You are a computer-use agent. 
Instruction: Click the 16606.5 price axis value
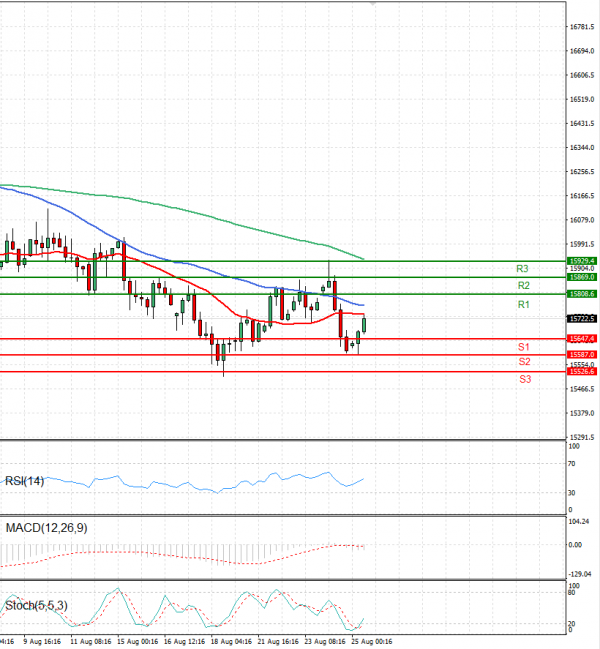pyautogui.click(x=582, y=75)
